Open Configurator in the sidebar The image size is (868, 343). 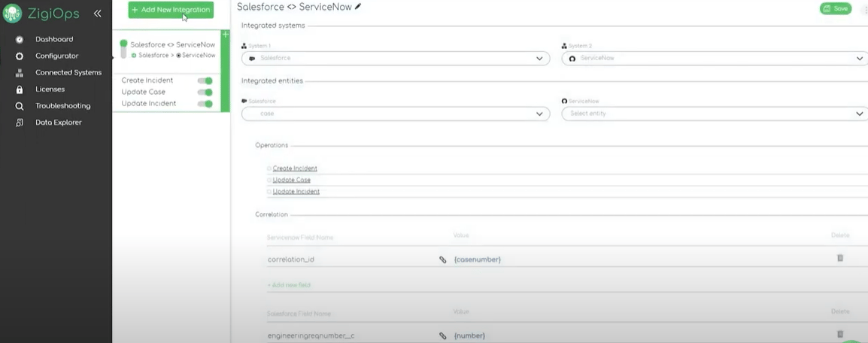57,56
